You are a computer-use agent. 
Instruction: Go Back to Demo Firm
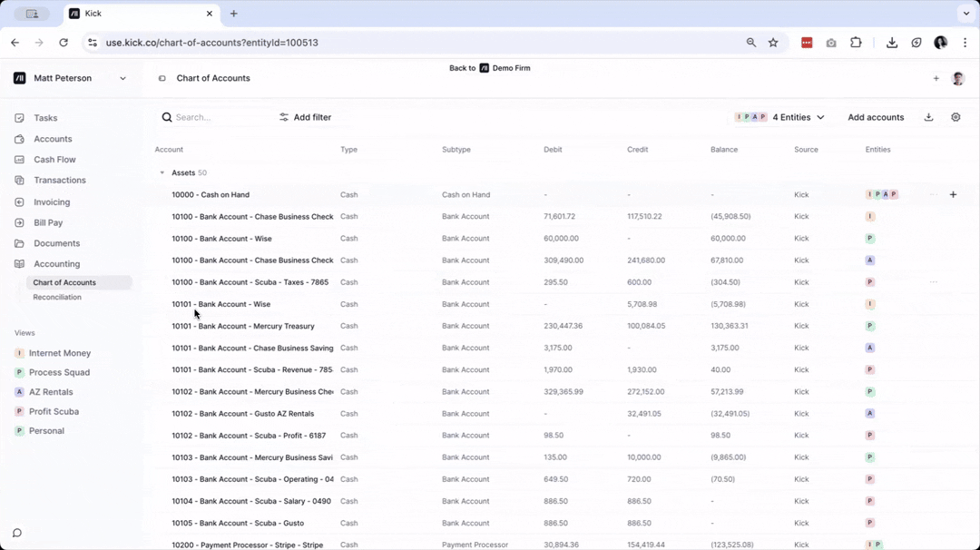tap(490, 67)
